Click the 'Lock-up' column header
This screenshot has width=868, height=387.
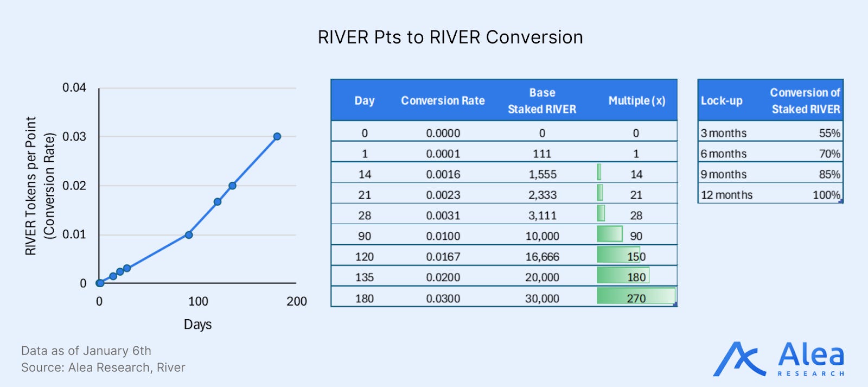[x=722, y=100]
